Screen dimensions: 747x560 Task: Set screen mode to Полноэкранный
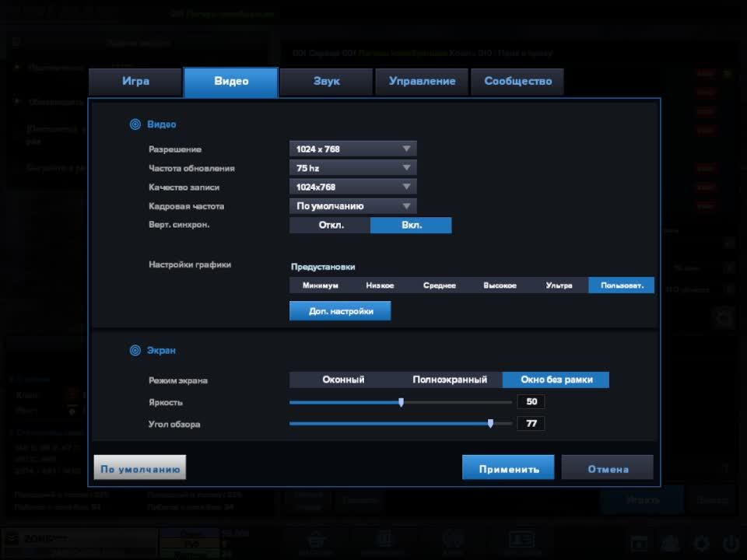click(450, 380)
